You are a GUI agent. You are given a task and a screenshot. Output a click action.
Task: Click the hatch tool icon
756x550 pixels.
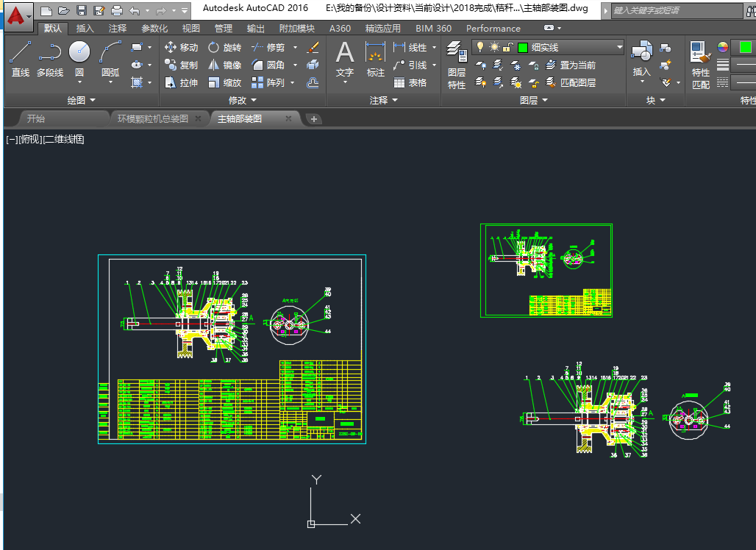137,82
